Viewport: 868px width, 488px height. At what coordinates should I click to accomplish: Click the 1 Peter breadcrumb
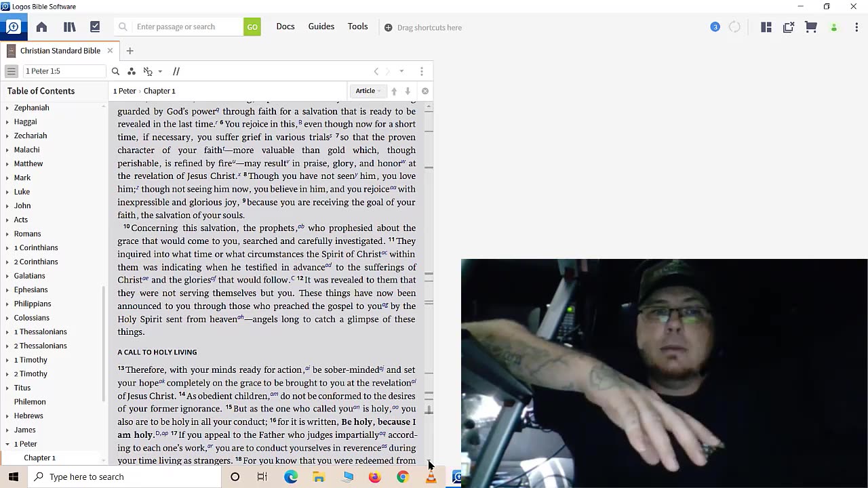pos(125,91)
